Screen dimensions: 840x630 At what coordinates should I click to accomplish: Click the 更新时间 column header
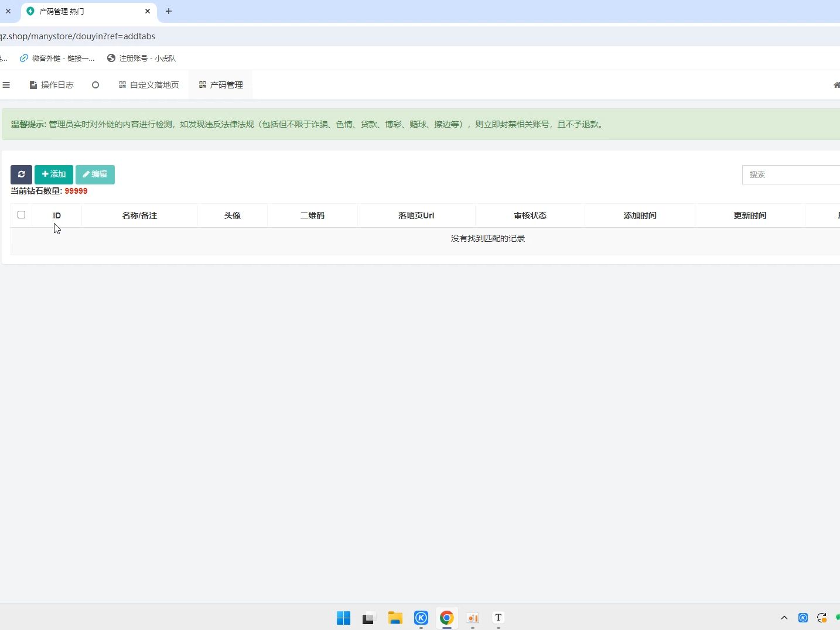click(x=750, y=215)
